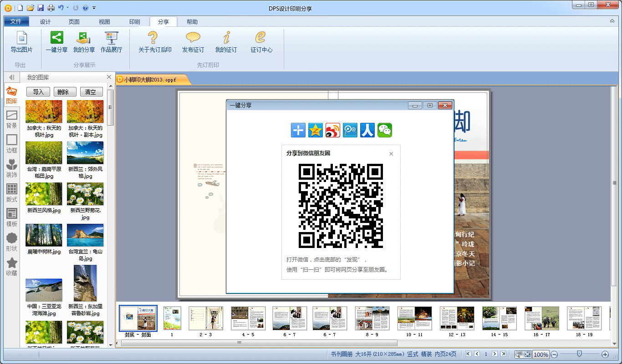Click the 删除 delete button

click(65, 92)
